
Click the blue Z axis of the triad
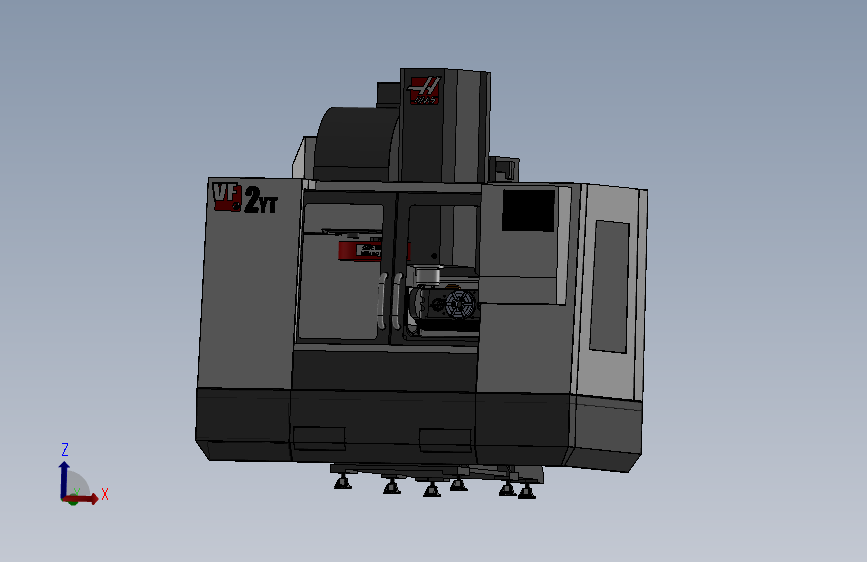(x=64, y=480)
